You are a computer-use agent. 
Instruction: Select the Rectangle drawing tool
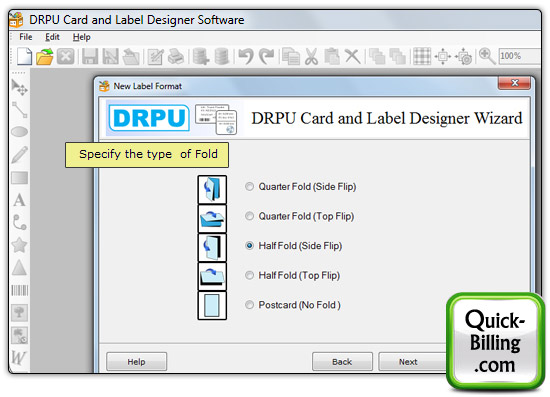(x=20, y=177)
